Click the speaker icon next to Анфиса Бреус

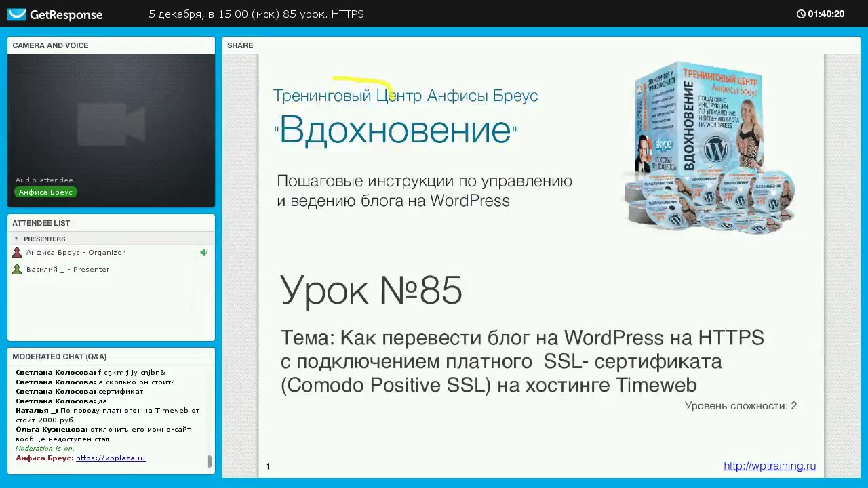pyautogui.click(x=203, y=252)
